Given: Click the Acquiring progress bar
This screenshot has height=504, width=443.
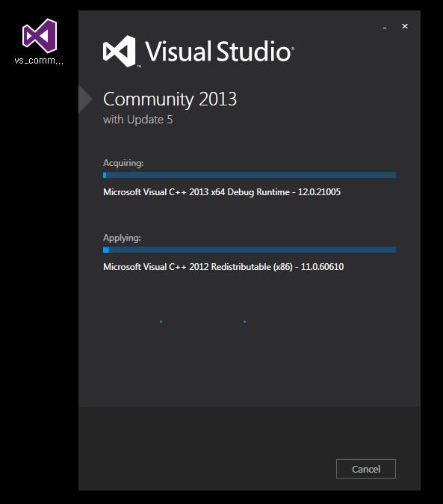Looking at the screenshot, I should [250, 175].
